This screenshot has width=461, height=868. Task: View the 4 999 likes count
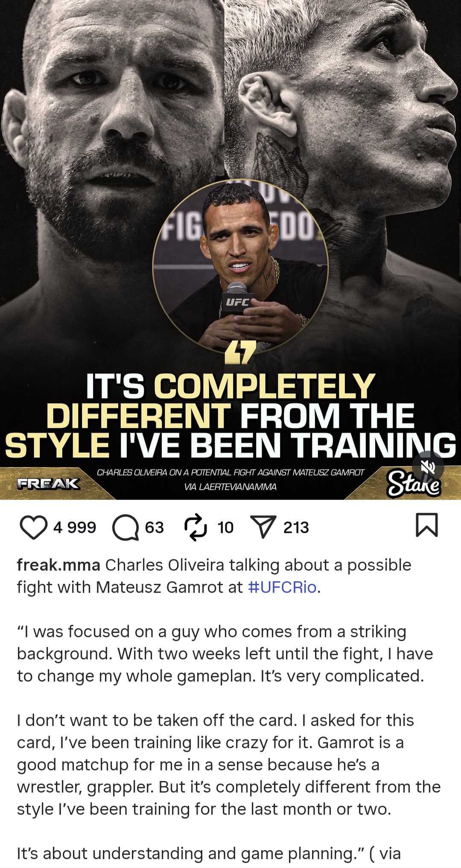click(75, 527)
